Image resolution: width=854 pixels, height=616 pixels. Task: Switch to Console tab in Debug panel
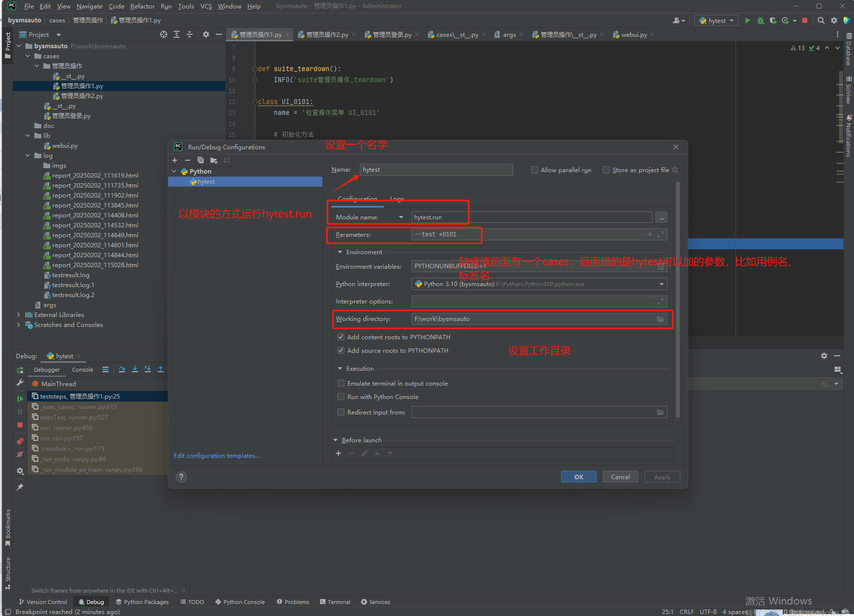tap(83, 370)
